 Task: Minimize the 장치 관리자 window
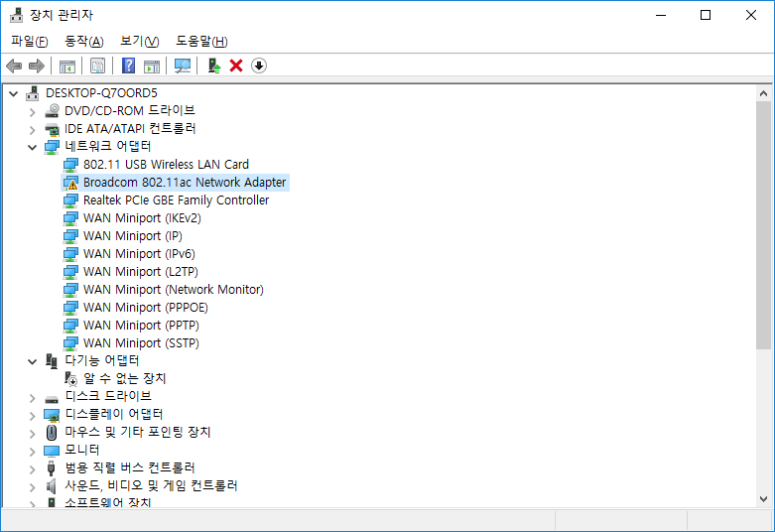pos(660,15)
